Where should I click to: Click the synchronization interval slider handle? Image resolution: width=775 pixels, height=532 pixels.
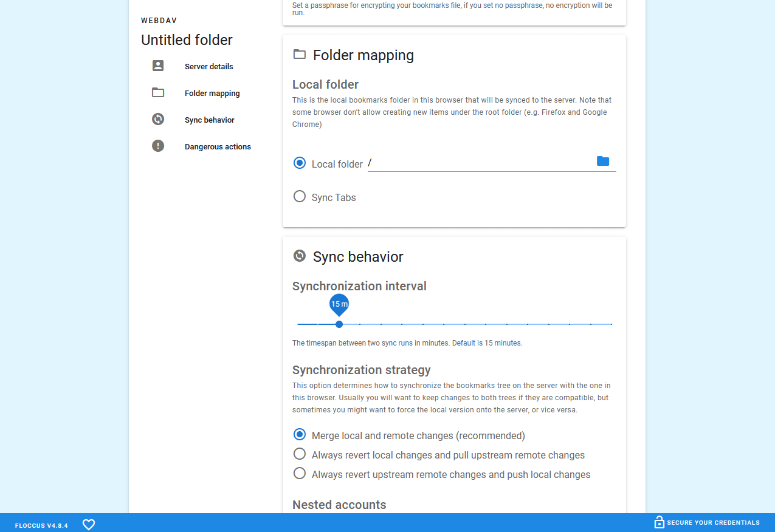339,324
